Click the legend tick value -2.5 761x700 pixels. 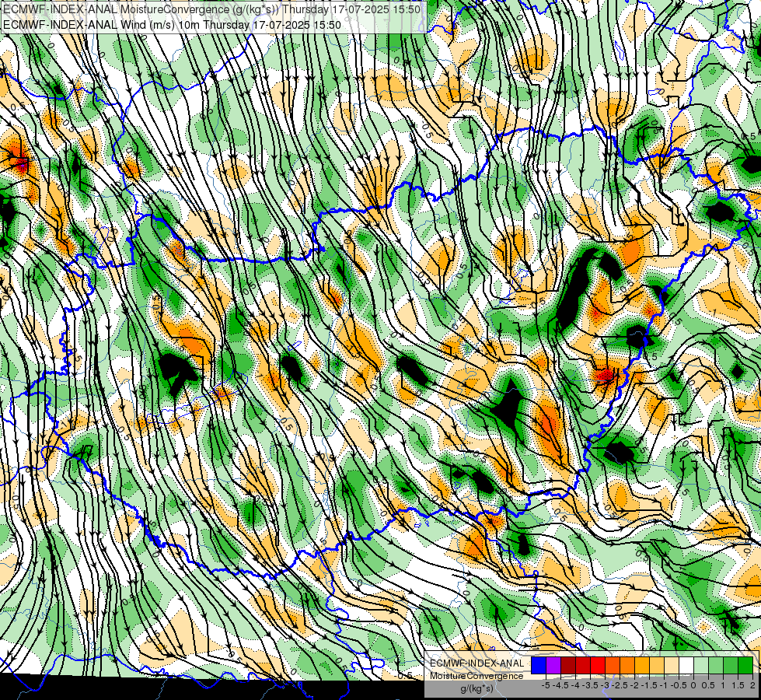[620, 685]
